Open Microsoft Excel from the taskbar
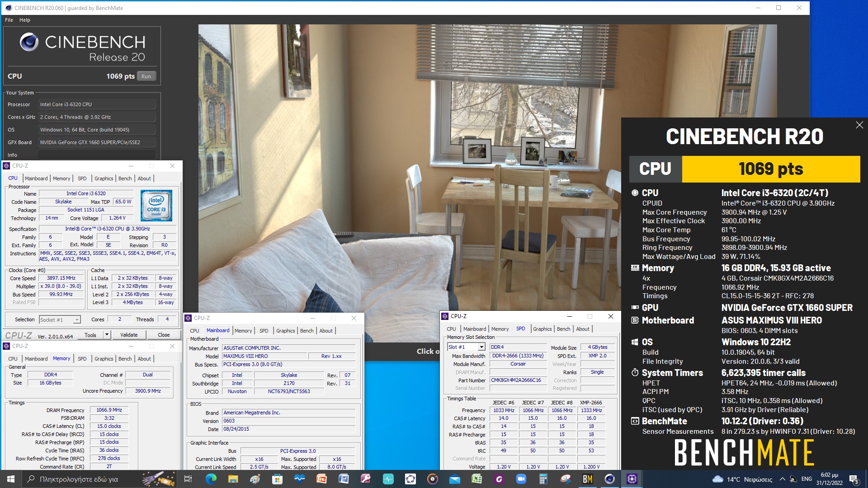Screen dimensions: 868x488 pyautogui.click(x=476, y=479)
